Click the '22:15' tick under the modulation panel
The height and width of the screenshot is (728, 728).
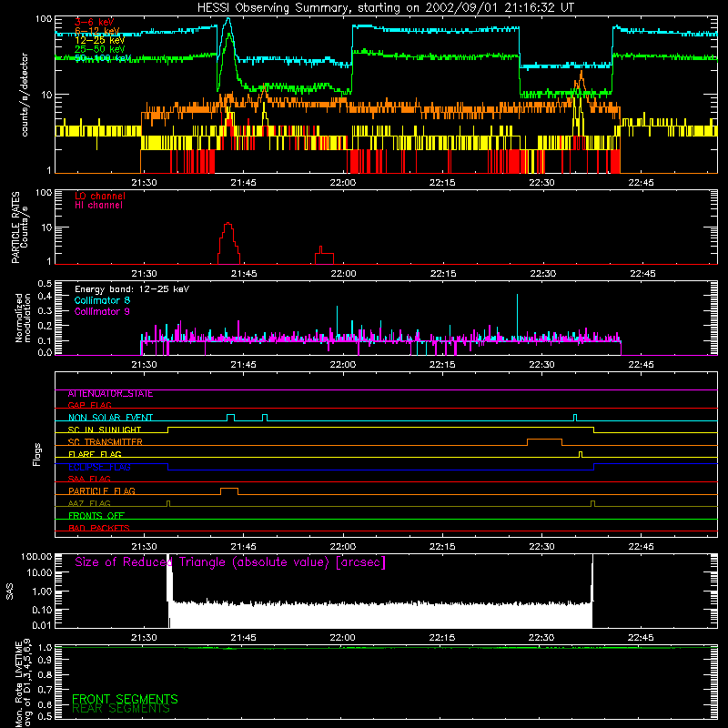tap(442, 365)
